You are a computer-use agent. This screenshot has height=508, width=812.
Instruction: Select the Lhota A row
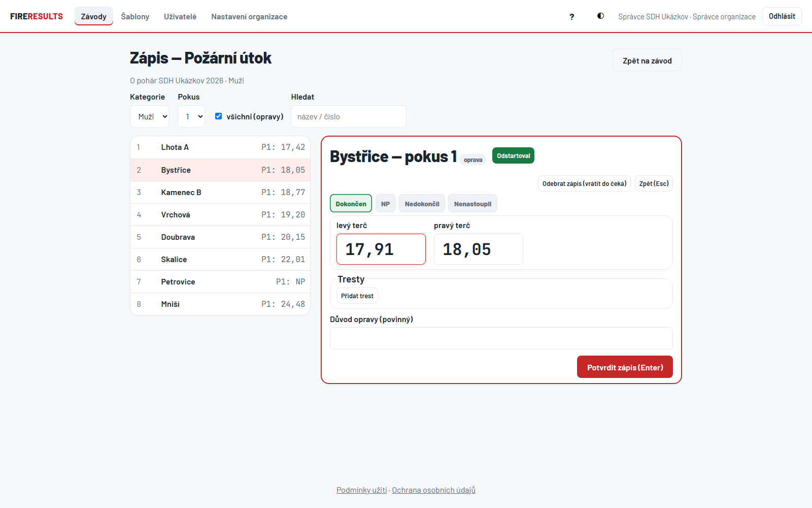click(x=220, y=147)
